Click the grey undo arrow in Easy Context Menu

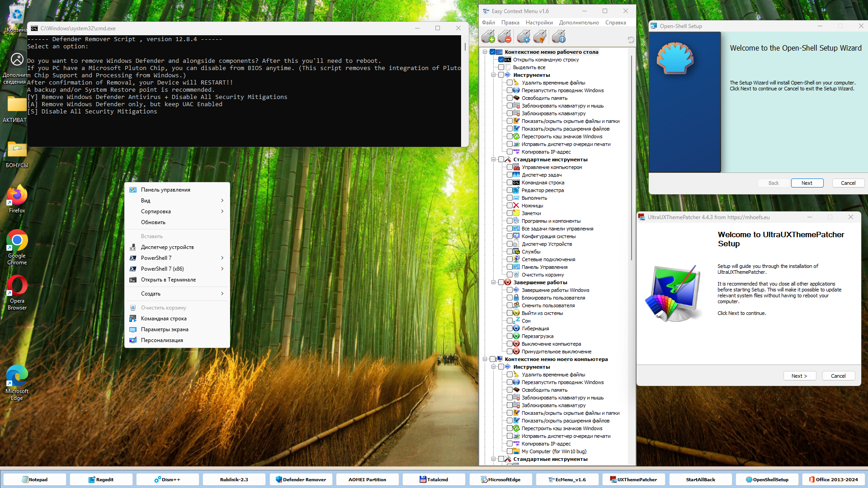631,40
